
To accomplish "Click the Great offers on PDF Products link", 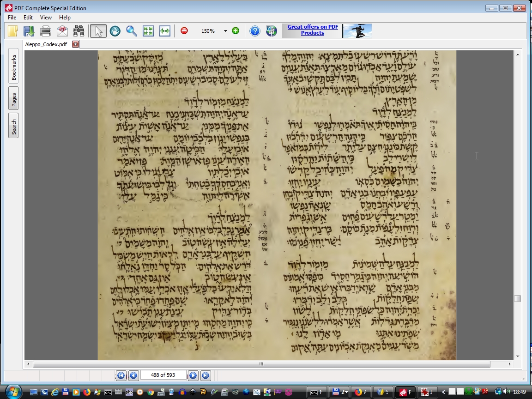I will (313, 30).
